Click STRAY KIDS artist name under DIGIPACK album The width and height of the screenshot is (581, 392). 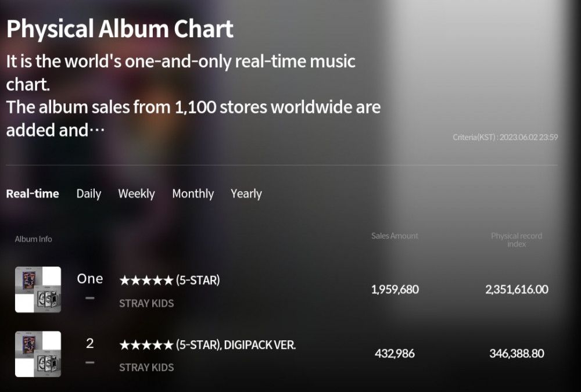pyautogui.click(x=146, y=368)
